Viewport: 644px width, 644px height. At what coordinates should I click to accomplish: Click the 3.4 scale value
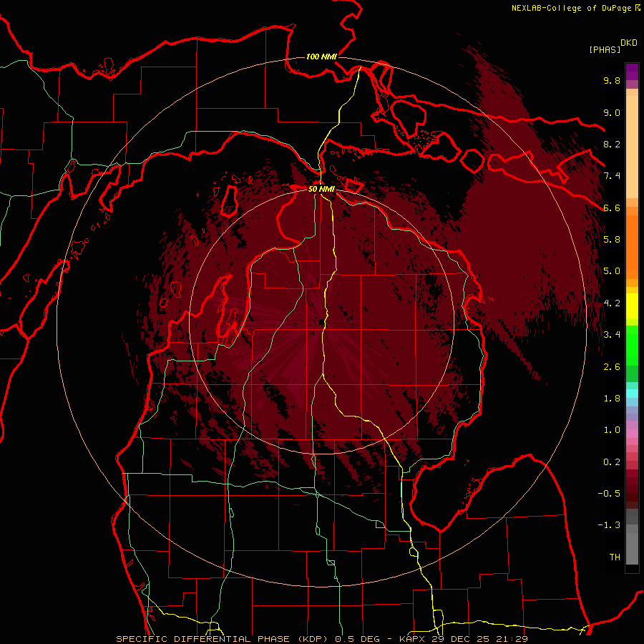point(612,335)
